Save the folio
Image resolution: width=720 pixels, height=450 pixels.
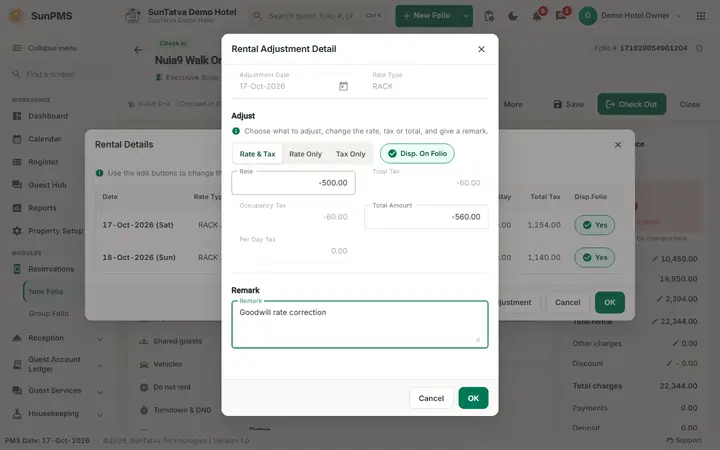568,104
